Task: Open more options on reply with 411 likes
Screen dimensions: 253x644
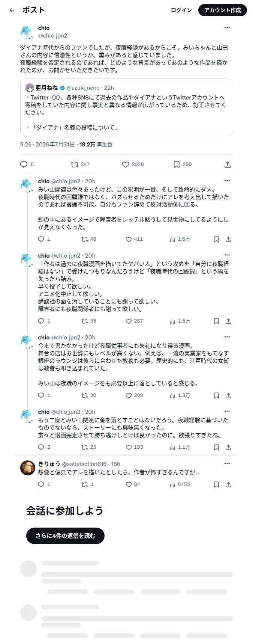Action: [x=227, y=181]
